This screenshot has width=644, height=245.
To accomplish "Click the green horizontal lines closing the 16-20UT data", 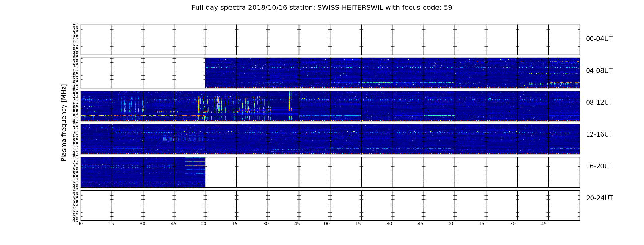I will [195, 163].
